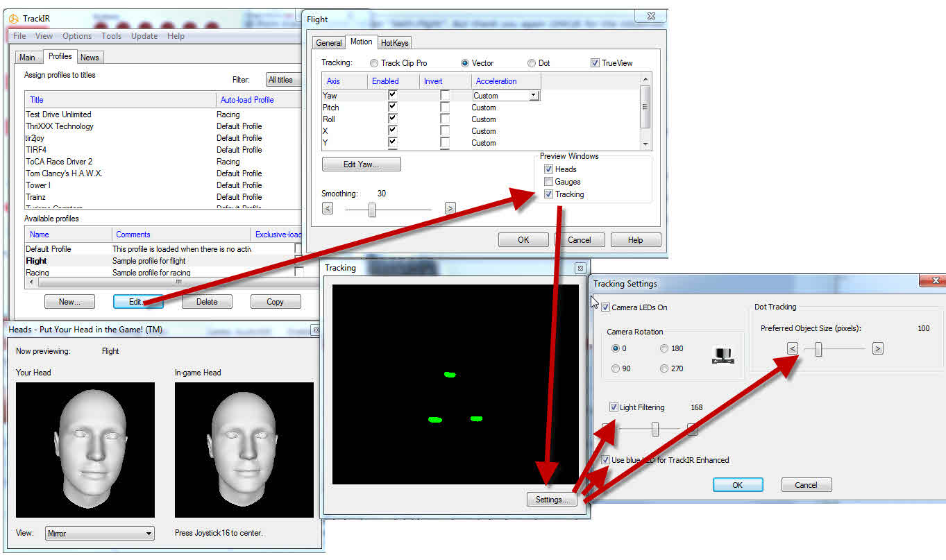Open the Tools menu
The height and width of the screenshot is (560, 946).
click(x=111, y=36)
